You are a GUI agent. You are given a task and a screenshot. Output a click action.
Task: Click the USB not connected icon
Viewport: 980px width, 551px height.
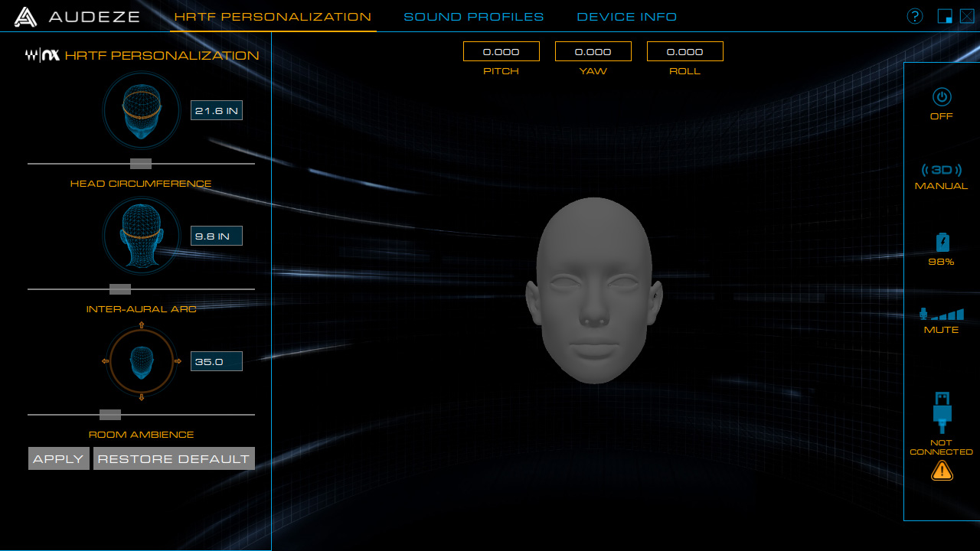click(942, 413)
